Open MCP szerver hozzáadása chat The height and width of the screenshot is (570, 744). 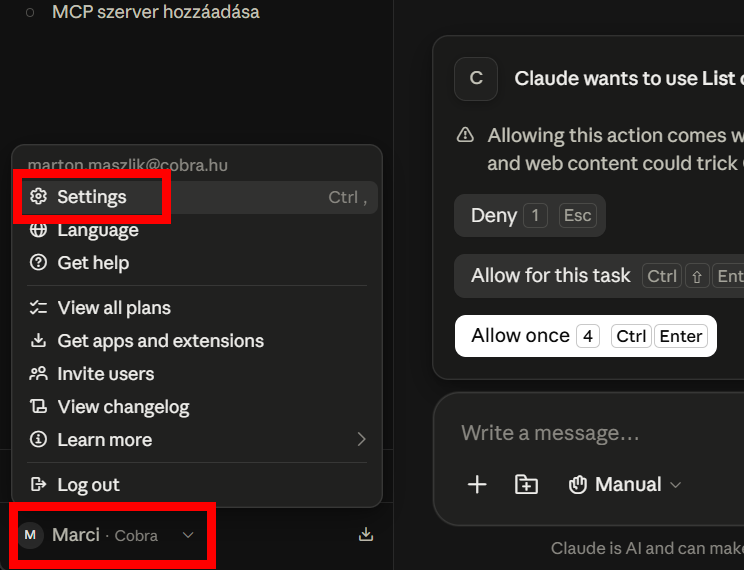(156, 12)
